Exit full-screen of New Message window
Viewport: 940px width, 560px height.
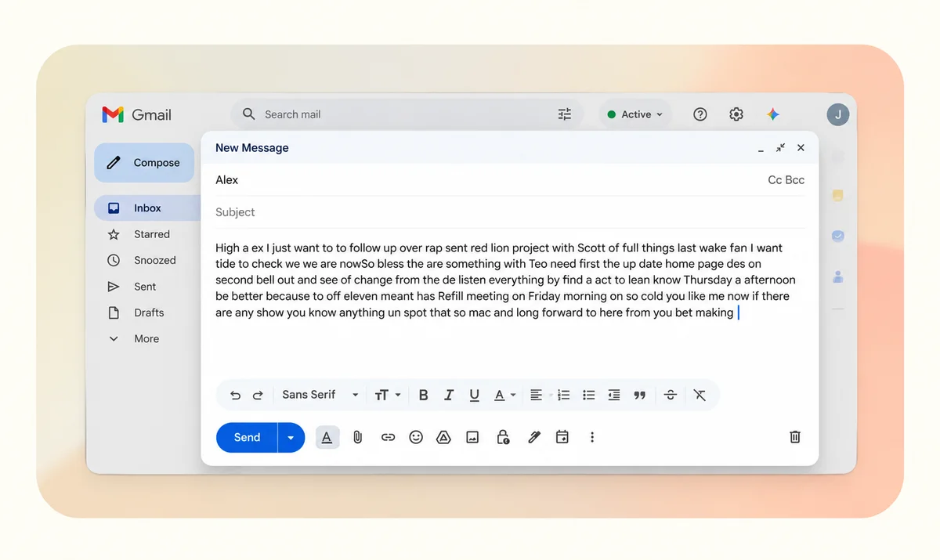pyautogui.click(x=781, y=148)
